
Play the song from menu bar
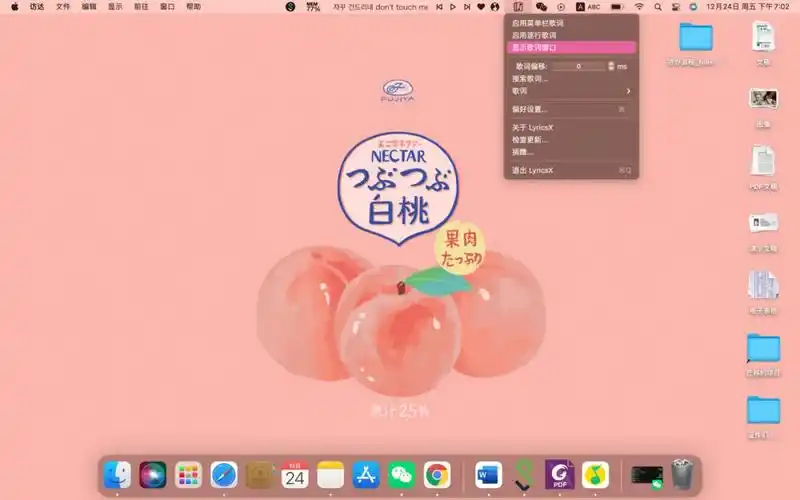(x=453, y=7)
